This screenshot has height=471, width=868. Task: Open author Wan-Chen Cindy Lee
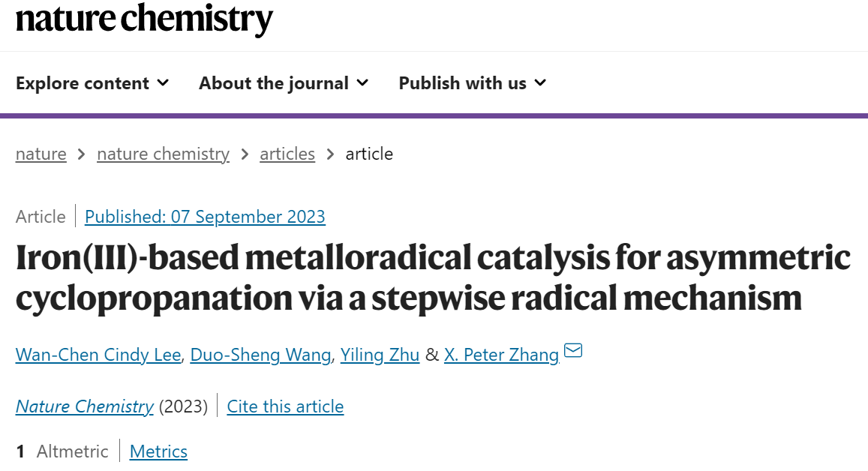[98, 354]
